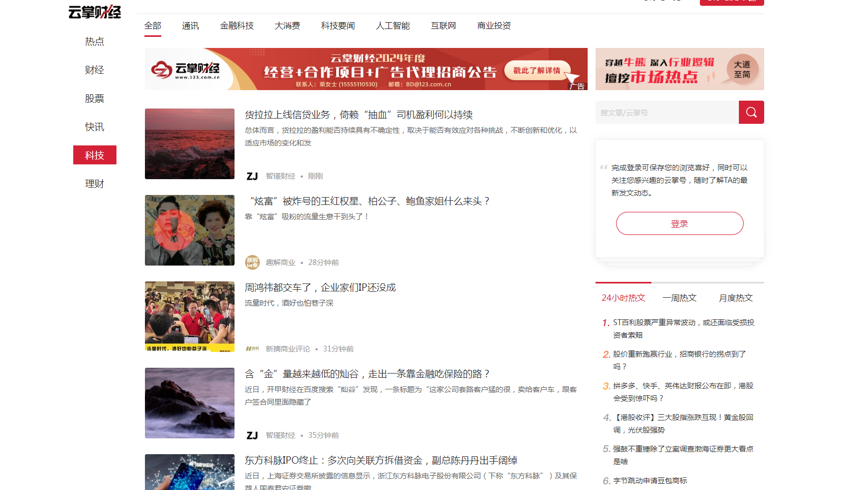Screen dimensions: 868x490
Task: Switch to the 金融科技 category tab
Action: pyautogui.click(x=237, y=25)
